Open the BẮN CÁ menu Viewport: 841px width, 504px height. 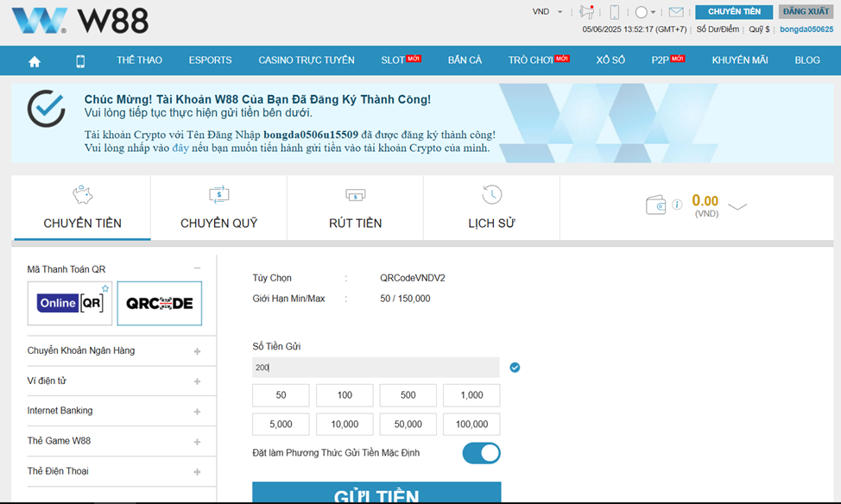(465, 60)
